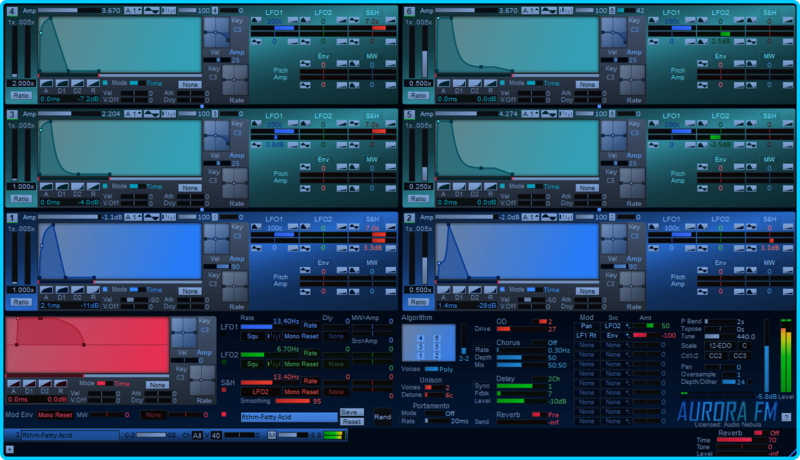
Task: Adjust the bottom Reverb Time slider
Action: [741, 440]
